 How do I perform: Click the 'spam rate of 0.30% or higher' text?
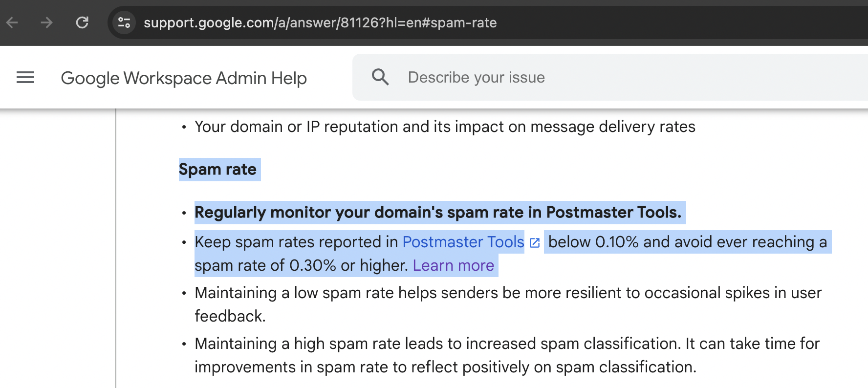[x=301, y=265]
